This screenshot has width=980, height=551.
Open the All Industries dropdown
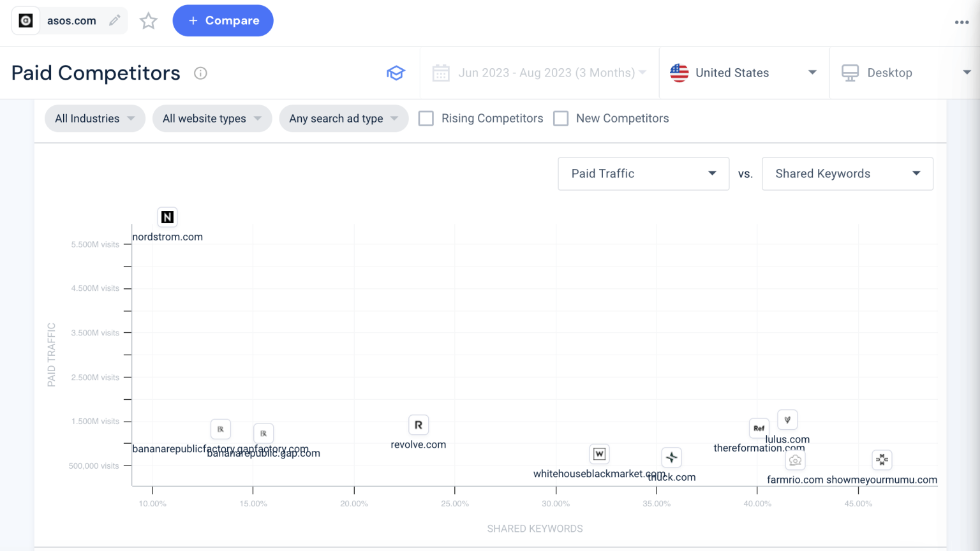(94, 118)
